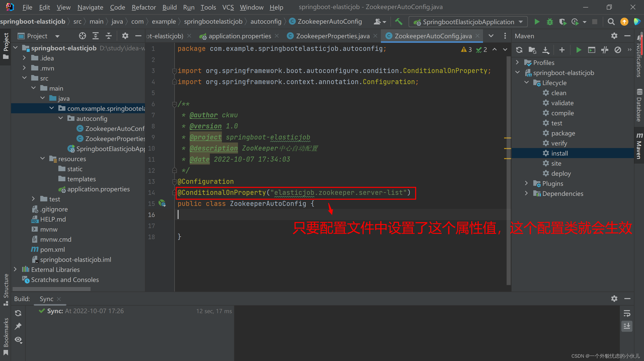Open the VCS menu
The height and width of the screenshot is (361, 644).
coord(228,7)
